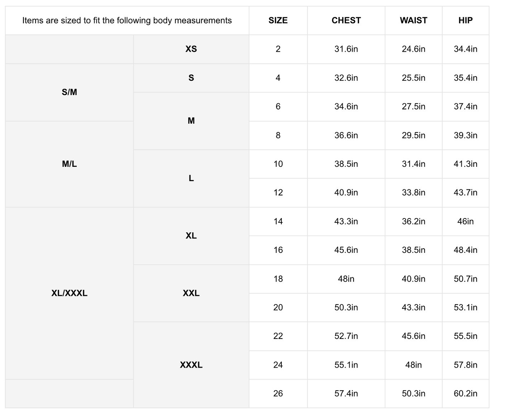This screenshot has height=420, width=518.
Task: Click the XS size label
Action: [191, 49]
